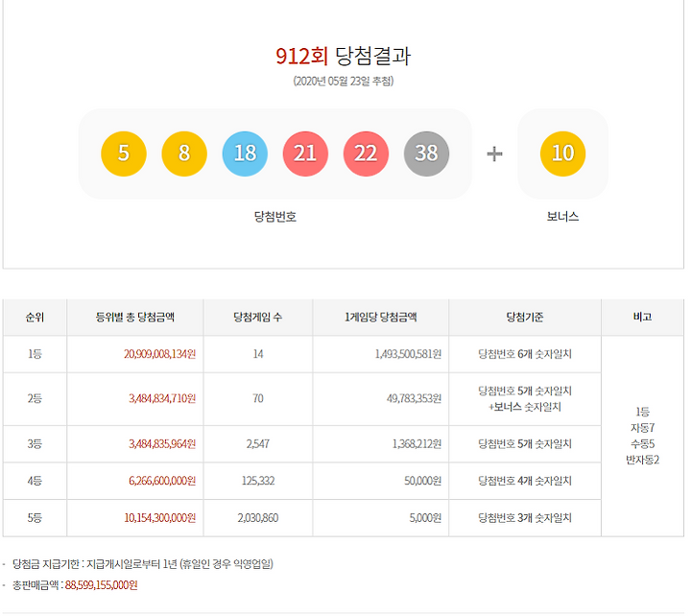The image size is (691, 616).
Task: Click per-game prize 49,783,353원
Action: click(x=415, y=399)
